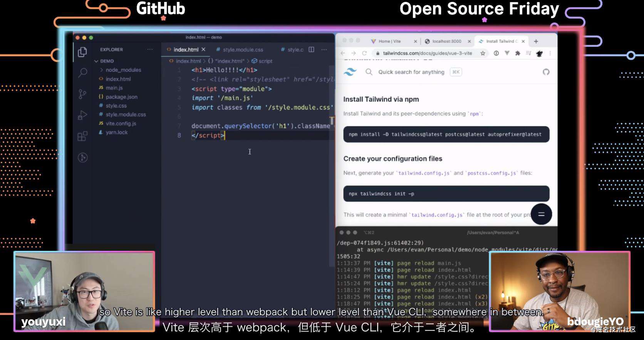The image size is (644, 340).
Task: Switch to the index.html editor tab
Action: tap(186, 49)
